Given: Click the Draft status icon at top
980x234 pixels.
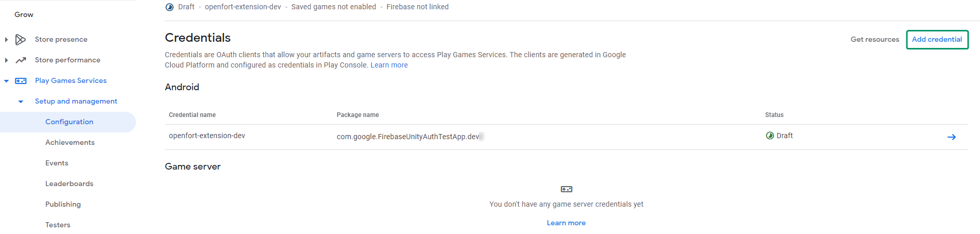Looking at the screenshot, I should 169,7.
